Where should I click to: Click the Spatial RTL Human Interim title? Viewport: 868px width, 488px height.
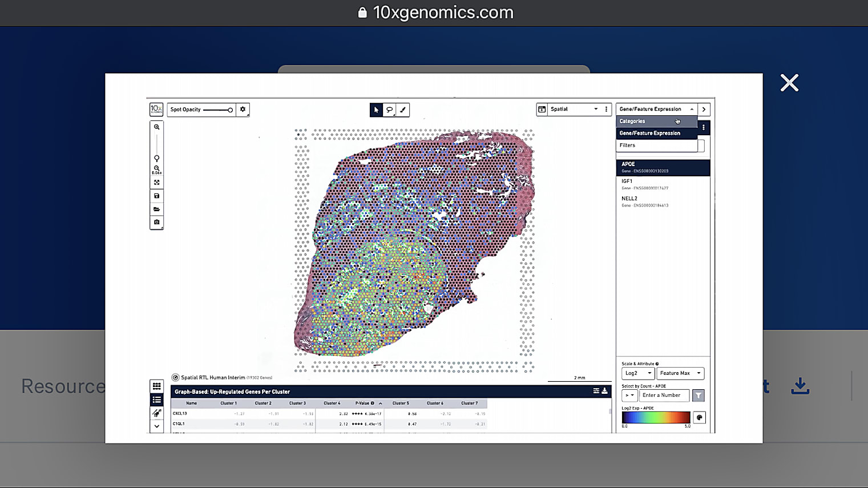point(213,377)
